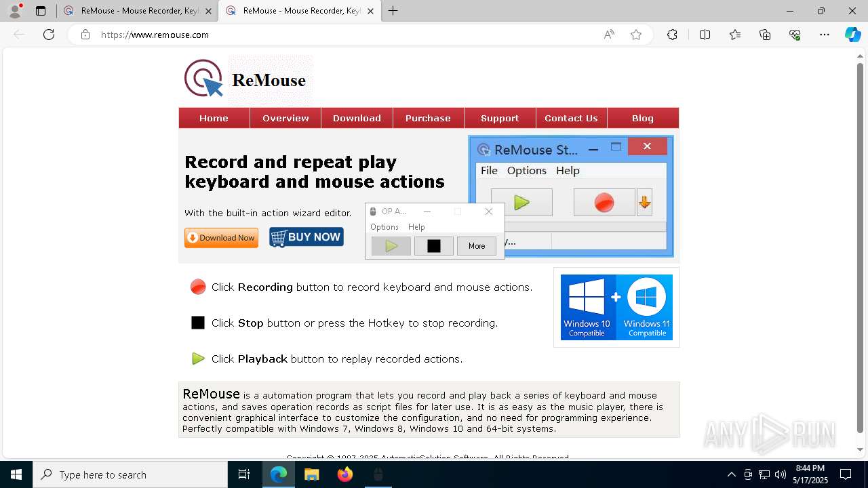Open the Favorites list icon
The width and height of the screenshot is (868, 488).
coord(735,35)
